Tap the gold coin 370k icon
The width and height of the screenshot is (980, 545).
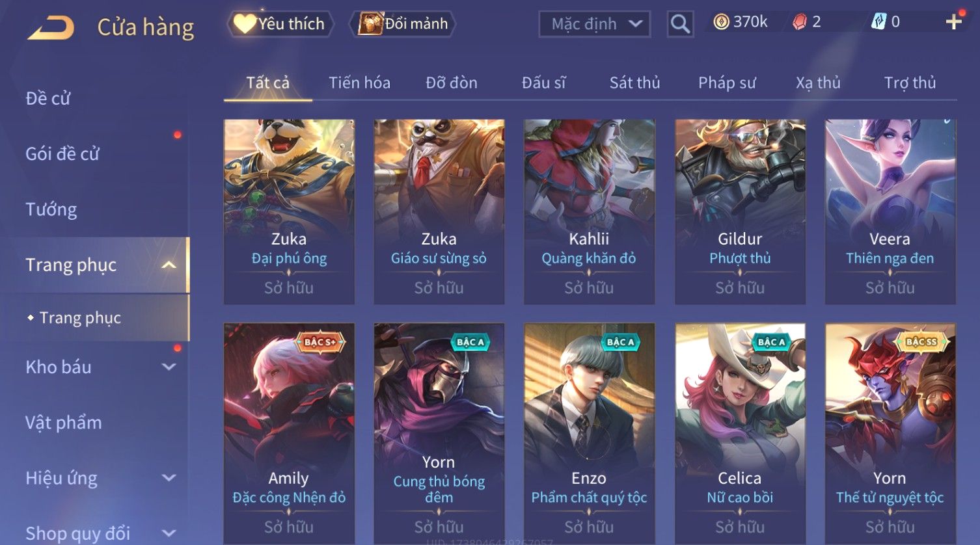[721, 22]
